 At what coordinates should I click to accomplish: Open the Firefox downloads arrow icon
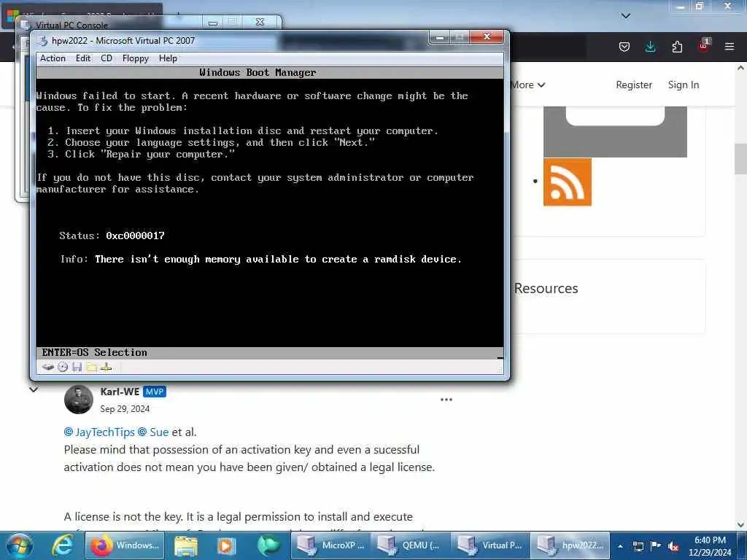[650, 47]
